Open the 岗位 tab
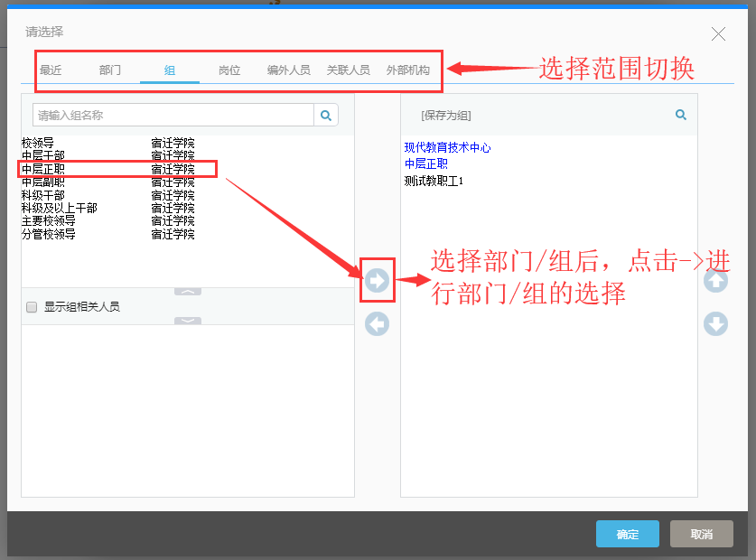 coord(229,70)
